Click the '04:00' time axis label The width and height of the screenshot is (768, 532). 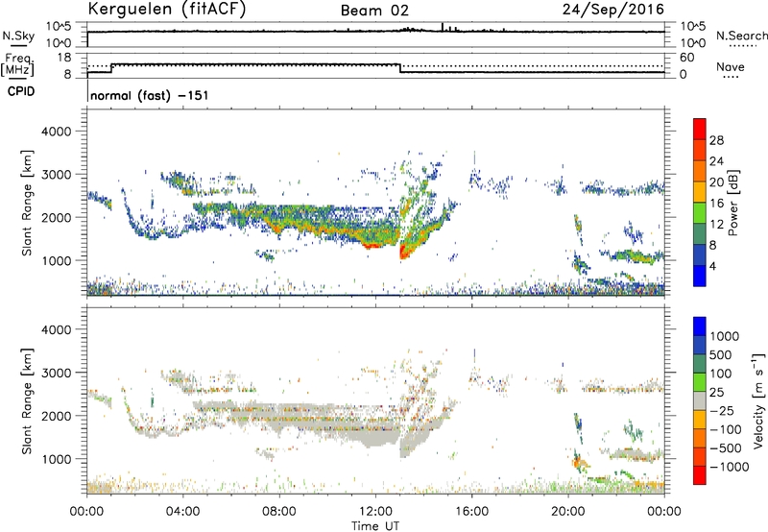pos(182,512)
